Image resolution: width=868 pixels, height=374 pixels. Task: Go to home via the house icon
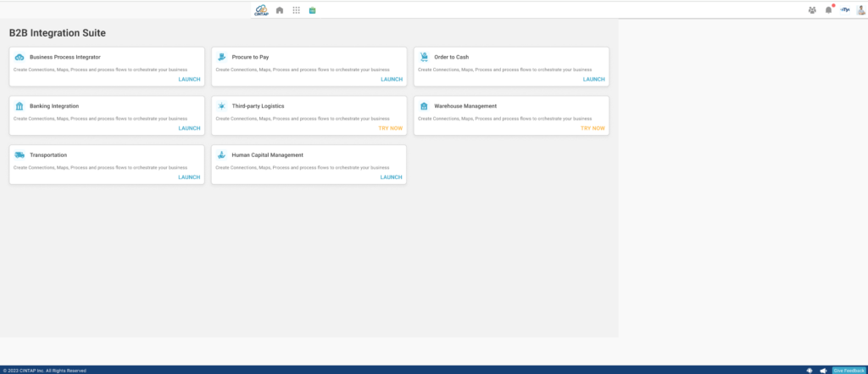click(x=280, y=10)
